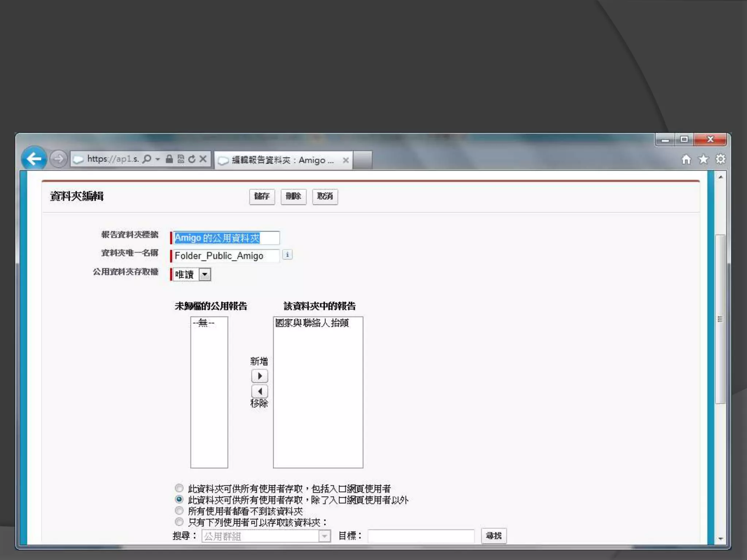This screenshot has height=560, width=747.
Task: Click the 儲存 save button
Action: [x=262, y=197]
